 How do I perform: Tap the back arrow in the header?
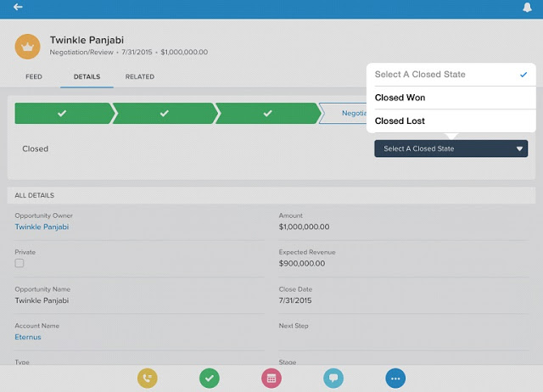(18, 8)
